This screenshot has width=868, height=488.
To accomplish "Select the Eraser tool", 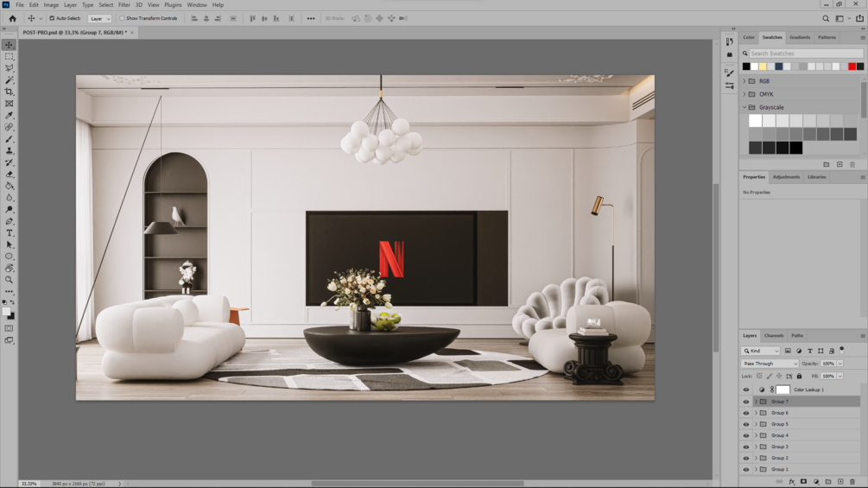I will click(9, 174).
